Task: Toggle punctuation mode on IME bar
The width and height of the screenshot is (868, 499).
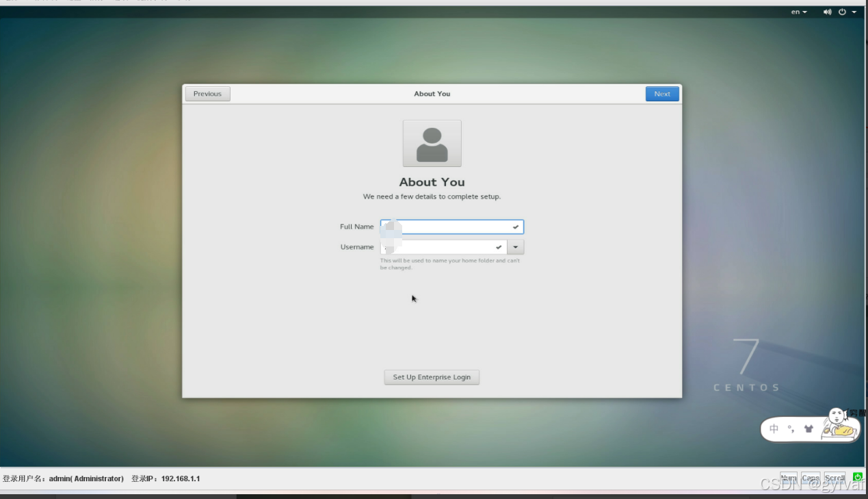Action: (x=791, y=429)
